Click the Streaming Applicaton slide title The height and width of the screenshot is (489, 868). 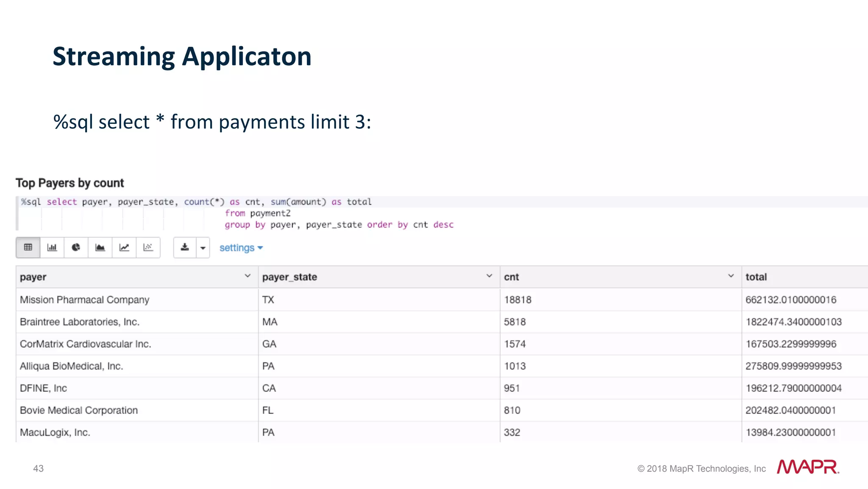[x=182, y=57]
